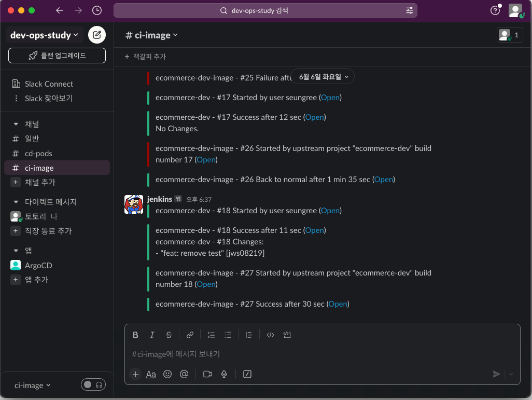The height and width of the screenshot is (400, 532).
Task: Apply inline code formatting
Action: (x=270, y=335)
